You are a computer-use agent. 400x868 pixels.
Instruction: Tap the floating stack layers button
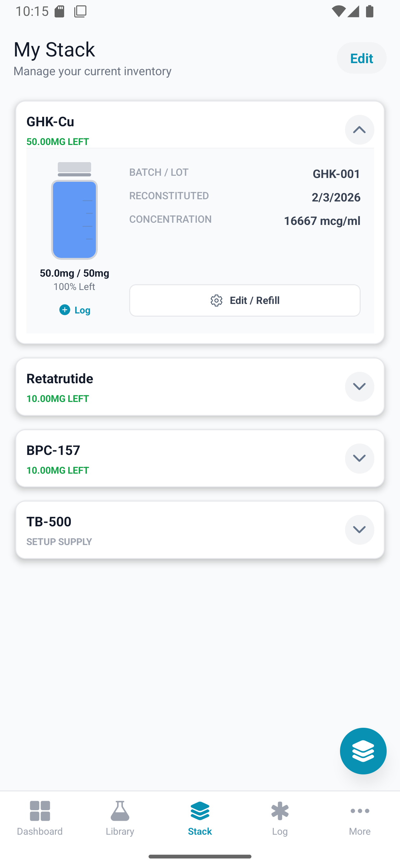pos(363,751)
